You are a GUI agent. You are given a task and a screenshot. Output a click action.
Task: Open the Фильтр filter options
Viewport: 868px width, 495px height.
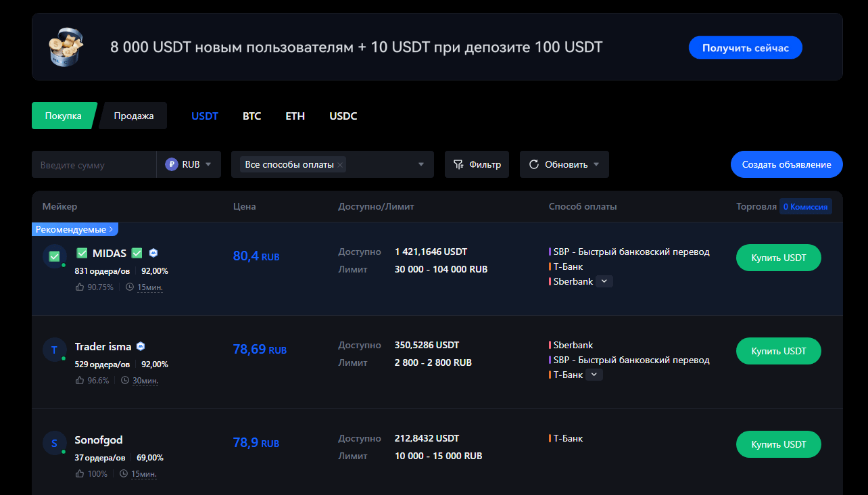point(477,164)
